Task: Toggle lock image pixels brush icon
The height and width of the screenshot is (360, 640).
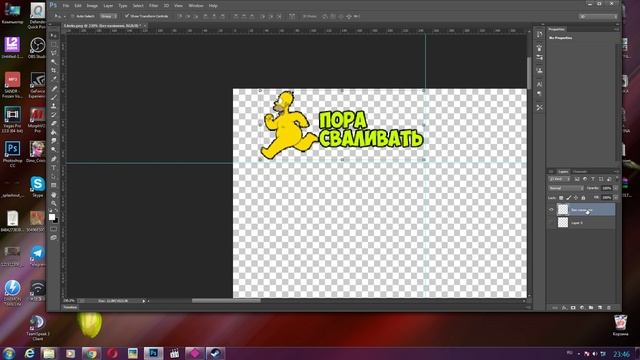Action: (569, 198)
